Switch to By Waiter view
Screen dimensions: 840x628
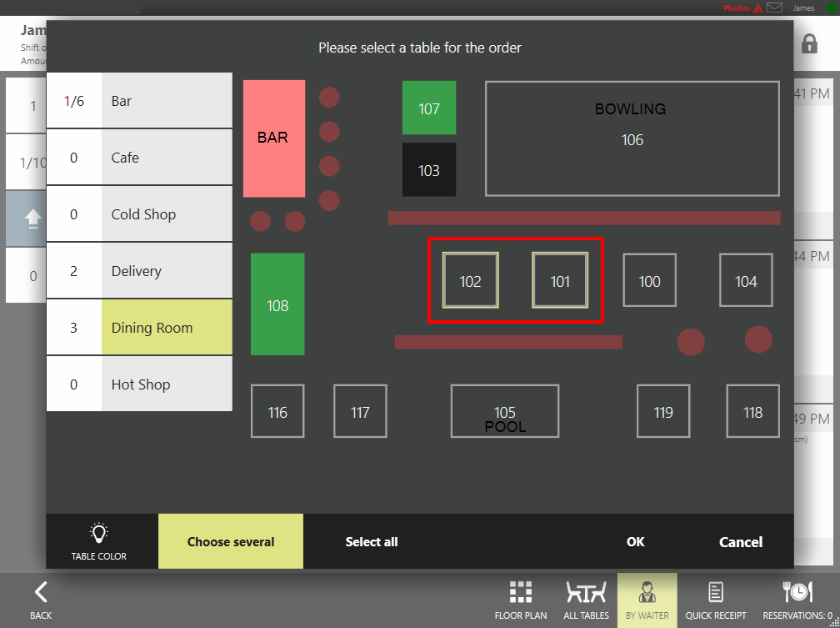[x=647, y=600]
